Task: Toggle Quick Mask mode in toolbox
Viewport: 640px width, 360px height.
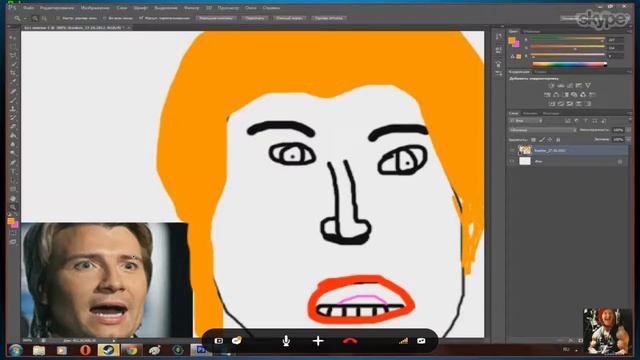Action: [x=13, y=233]
